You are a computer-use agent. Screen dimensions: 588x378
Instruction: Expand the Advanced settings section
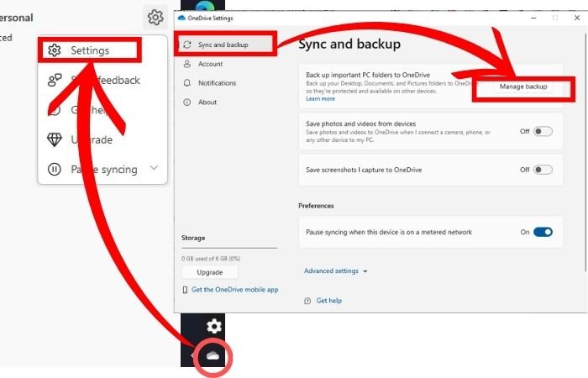coord(336,270)
